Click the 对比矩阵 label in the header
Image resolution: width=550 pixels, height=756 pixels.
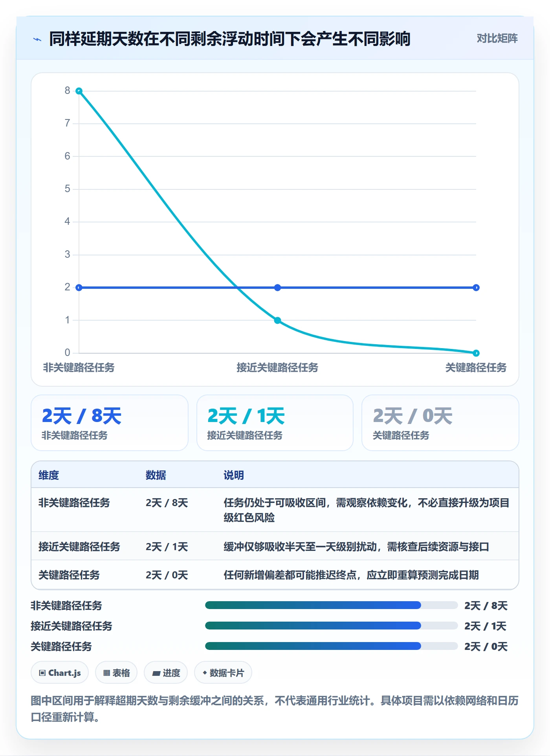pyautogui.click(x=497, y=39)
